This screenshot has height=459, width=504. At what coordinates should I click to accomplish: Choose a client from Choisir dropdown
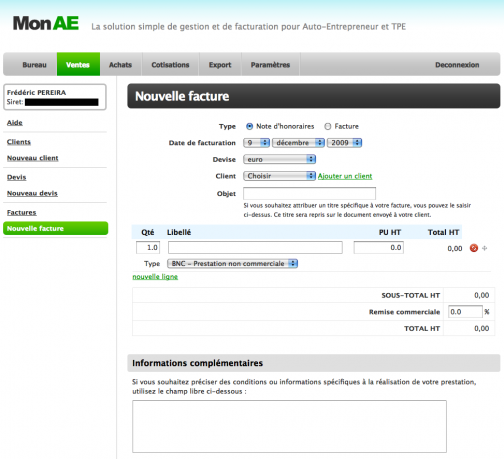point(279,176)
